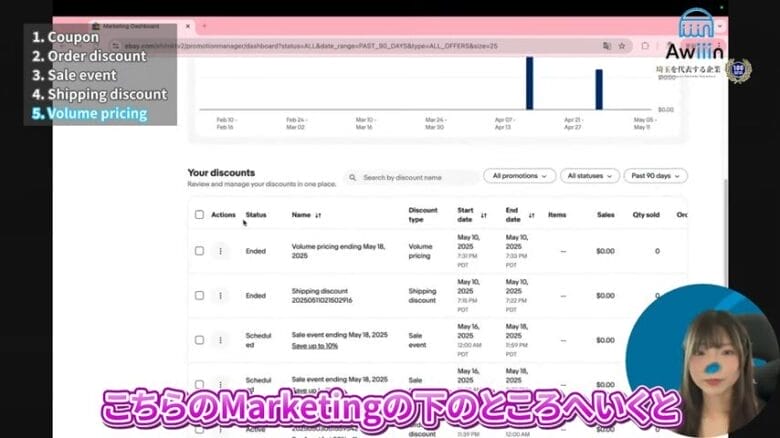
Task: Click Scheduled status of first Sale event
Action: [258, 340]
